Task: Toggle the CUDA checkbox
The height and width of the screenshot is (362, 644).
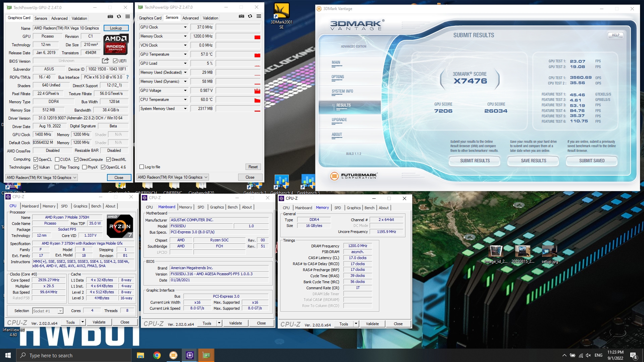Action: pyautogui.click(x=57, y=160)
